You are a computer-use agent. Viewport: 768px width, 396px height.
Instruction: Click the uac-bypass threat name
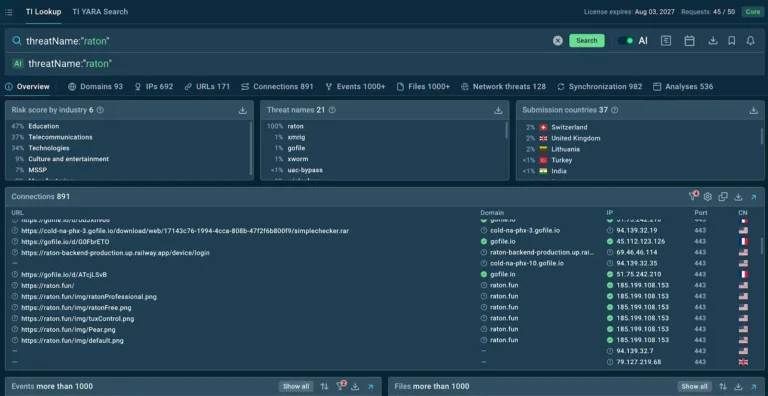point(305,170)
